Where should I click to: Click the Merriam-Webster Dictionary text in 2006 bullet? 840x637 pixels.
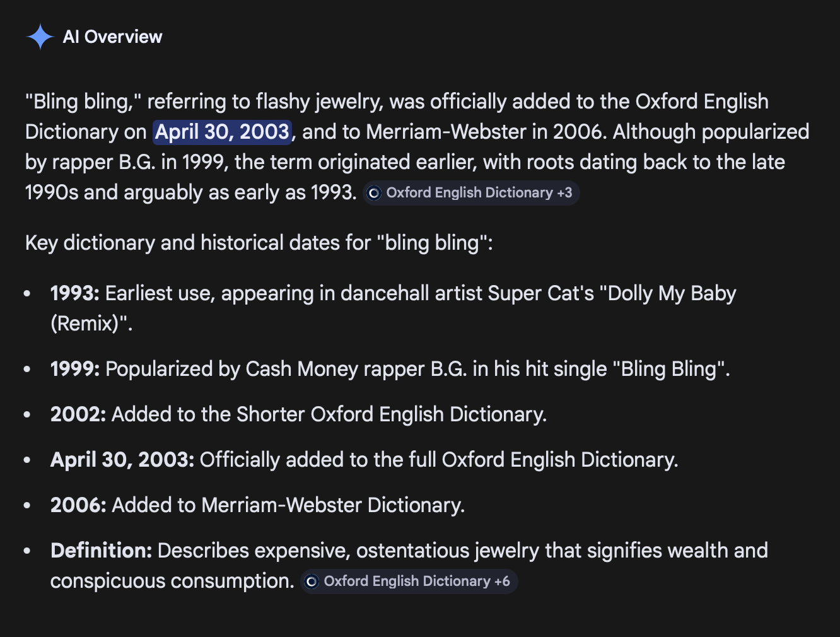pyautogui.click(x=333, y=505)
